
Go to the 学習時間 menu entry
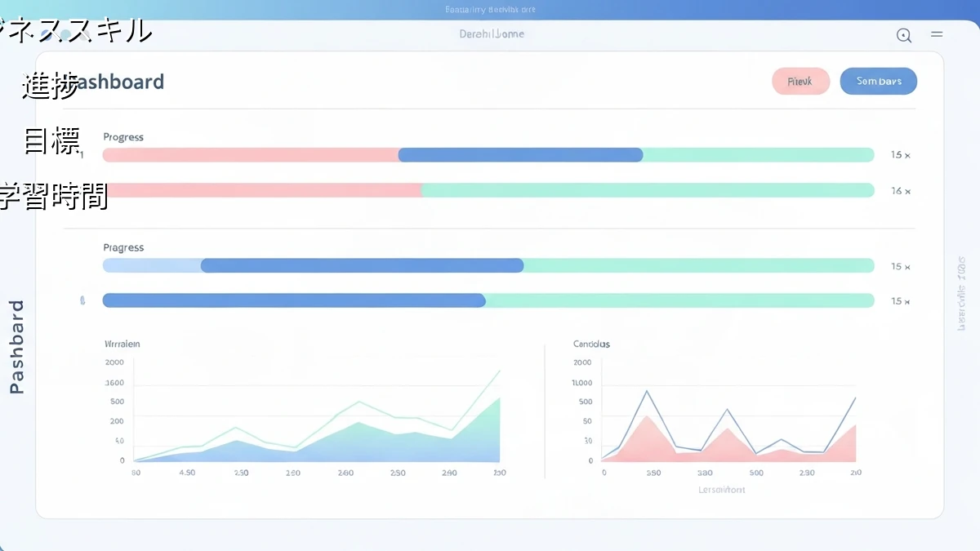pos(54,197)
